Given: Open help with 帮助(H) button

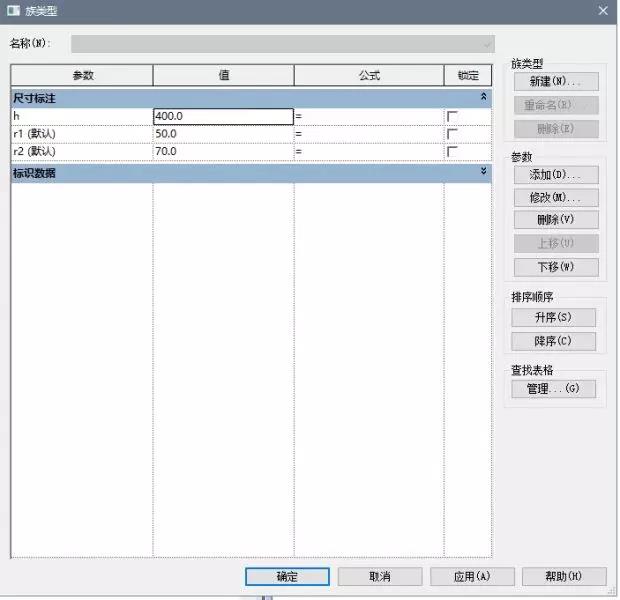Looking at the screenshot, I should click(x=564, y=577).
